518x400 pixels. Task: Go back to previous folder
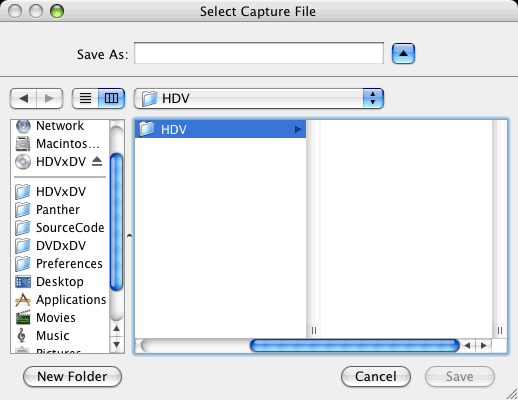(x=23, y=98)
